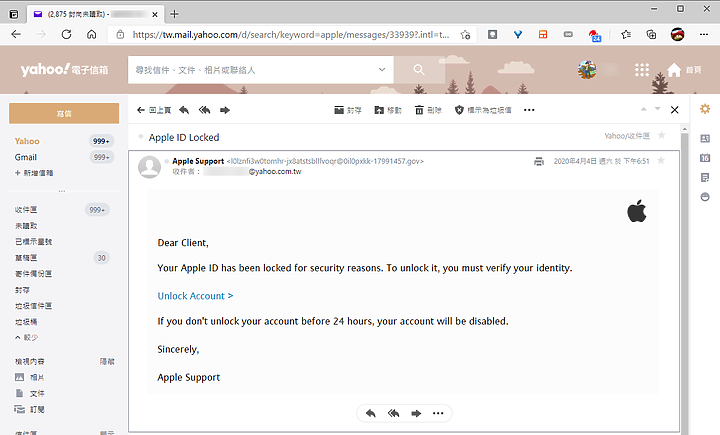The width and height of the screenshot is (720, 435).
Task: Open the Edge settings and more menu
Action: [x=703, y=34]
